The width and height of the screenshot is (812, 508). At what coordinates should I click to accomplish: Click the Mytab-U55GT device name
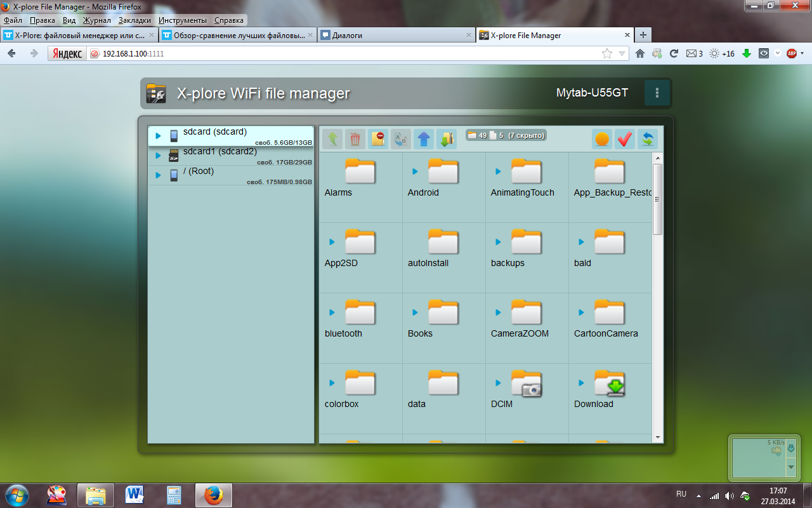point(593,93)
